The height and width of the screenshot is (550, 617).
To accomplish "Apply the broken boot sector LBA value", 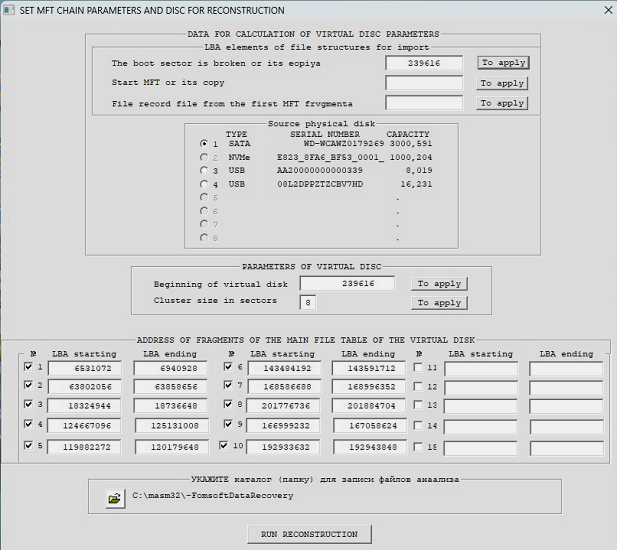I will point(503,63).
